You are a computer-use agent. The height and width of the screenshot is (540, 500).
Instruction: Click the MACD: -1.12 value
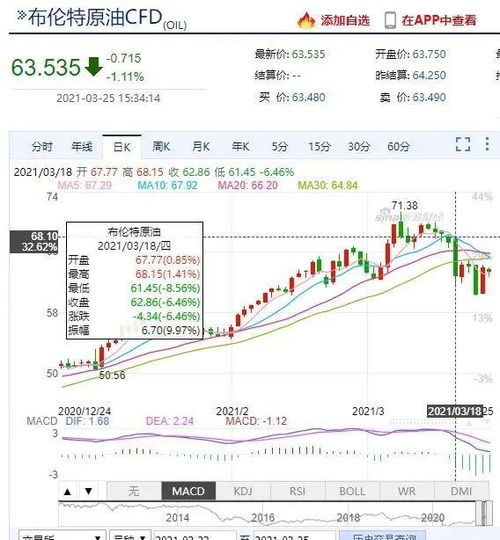[x=256, y=421]
